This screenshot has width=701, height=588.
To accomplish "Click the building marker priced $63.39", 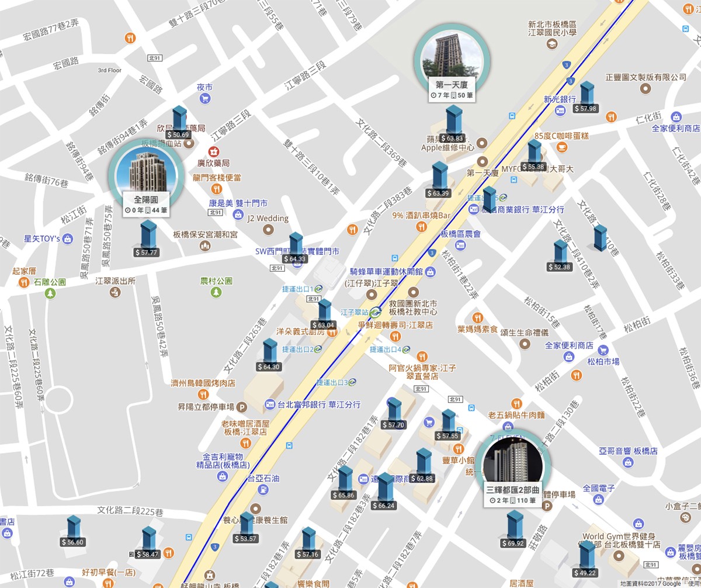I will pyautogui.click(x=439, y=180).
